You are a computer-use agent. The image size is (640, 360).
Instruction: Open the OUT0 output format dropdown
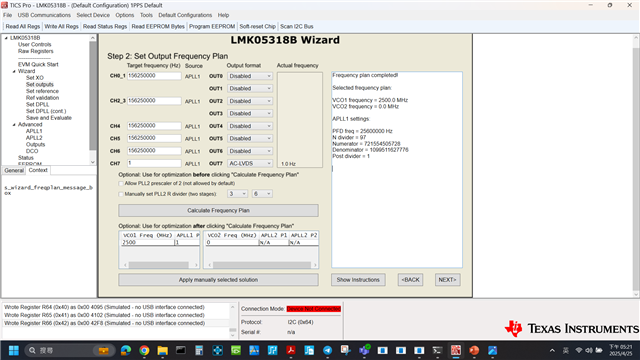click(250, 76)
